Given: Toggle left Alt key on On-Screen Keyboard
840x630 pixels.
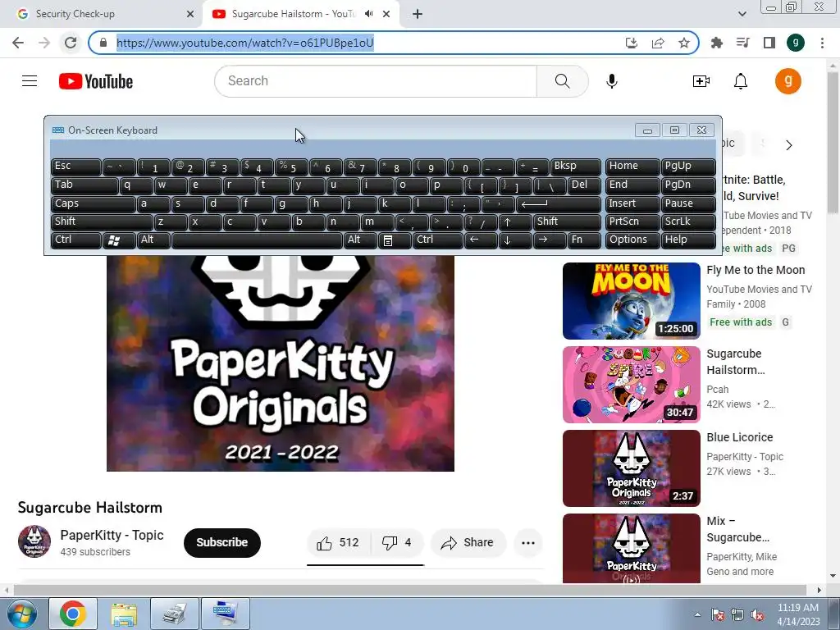Looking at the screenshot, I should (x=153, y=240).
